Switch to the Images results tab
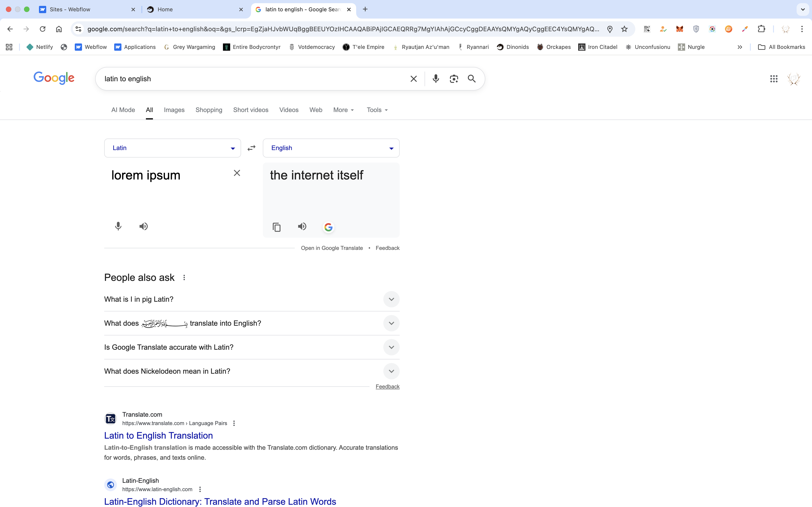812x507 pixels. pos(174,110)
